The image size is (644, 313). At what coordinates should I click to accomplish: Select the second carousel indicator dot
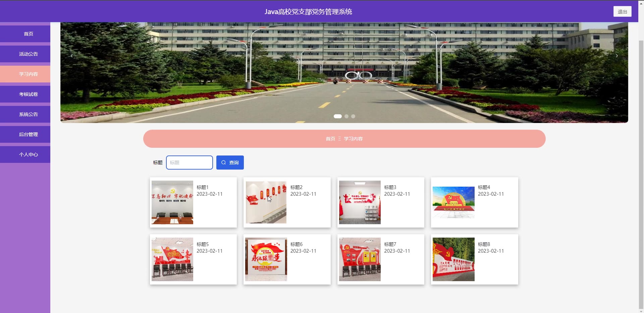pos(346,116)
